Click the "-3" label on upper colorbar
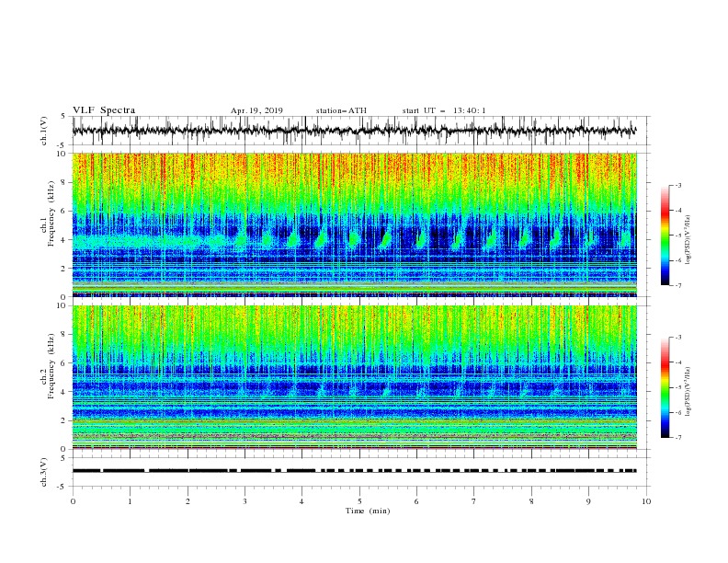 click(678, 186)
